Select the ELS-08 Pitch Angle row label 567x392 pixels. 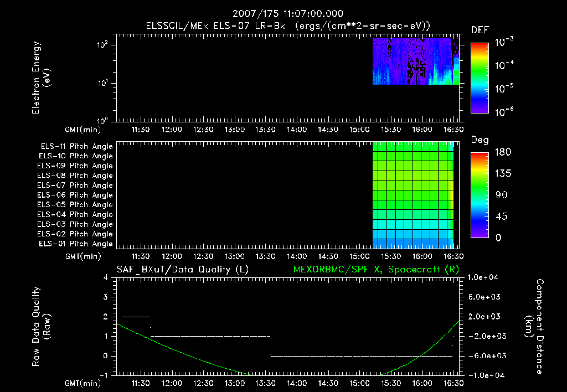75,176
